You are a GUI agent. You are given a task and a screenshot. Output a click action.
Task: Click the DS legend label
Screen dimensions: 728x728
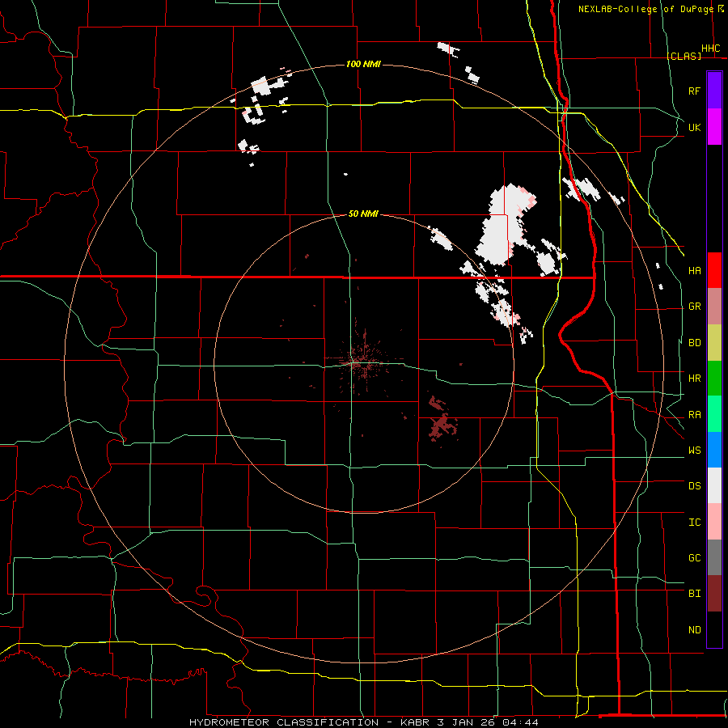click(x=695, y=485)
